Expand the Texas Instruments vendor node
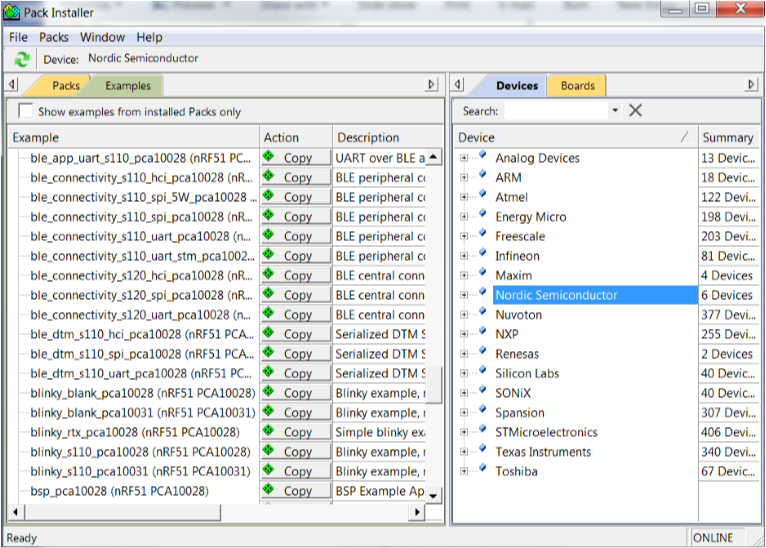The height and width of the screenshot is (548, 766). pos(464,451)
